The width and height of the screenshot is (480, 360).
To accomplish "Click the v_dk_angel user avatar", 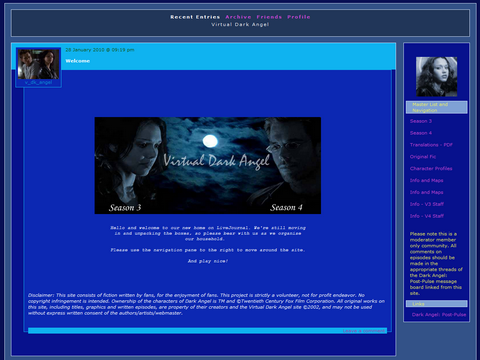I will tap(38, 64).
